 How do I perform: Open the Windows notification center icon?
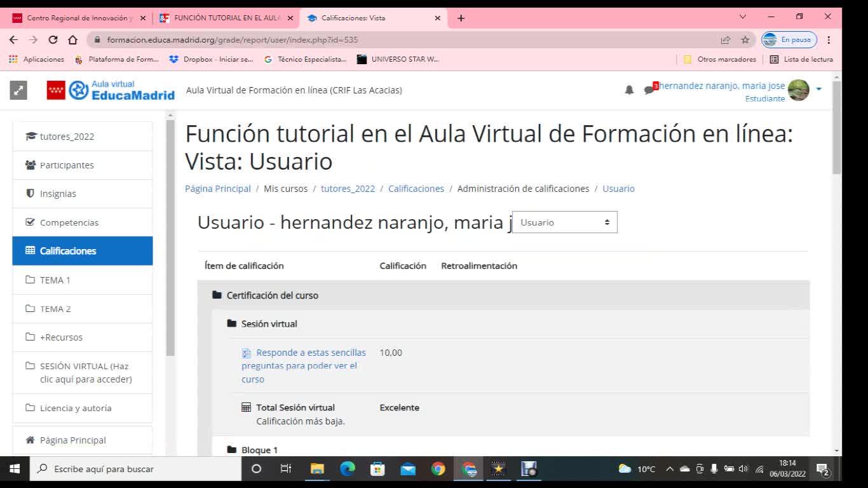point(824,470)
